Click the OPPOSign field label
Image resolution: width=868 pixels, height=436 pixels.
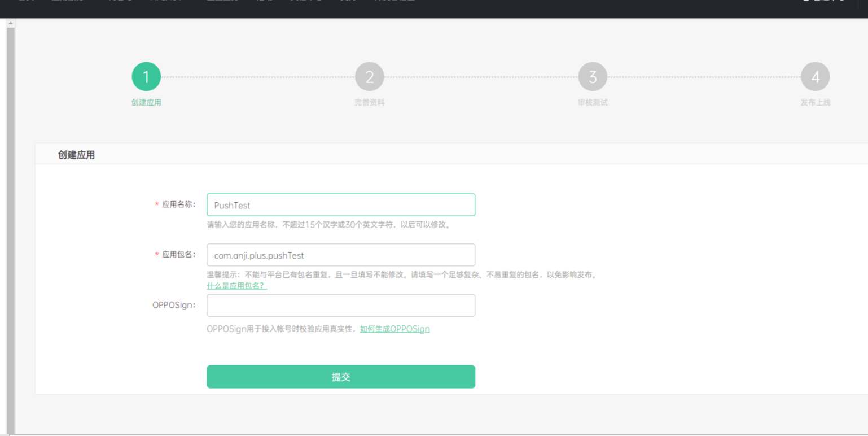[x=173, y=305]
